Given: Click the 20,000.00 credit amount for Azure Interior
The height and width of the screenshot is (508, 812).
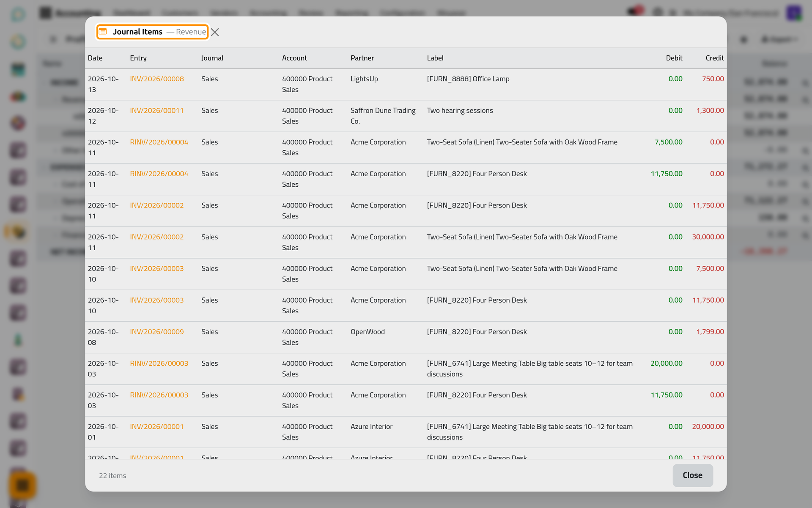Looking at the screenshot, I should click(708, 427).
